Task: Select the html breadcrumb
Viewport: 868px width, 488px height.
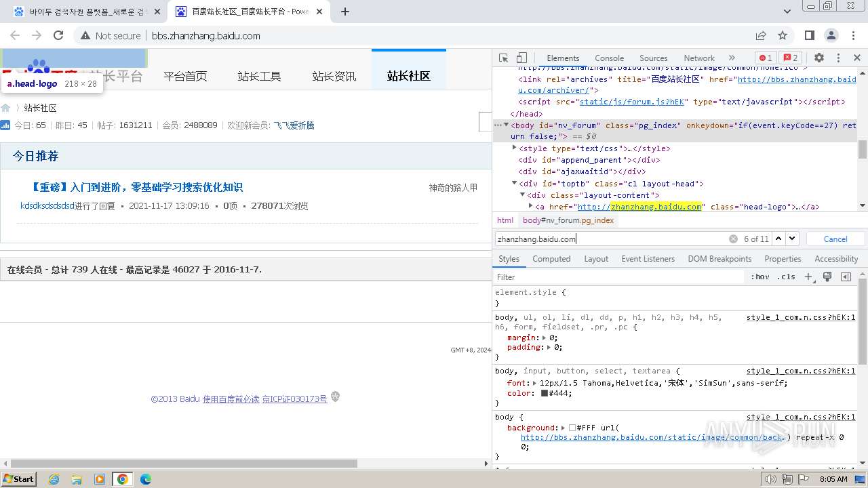Action: tap(505, 220)
